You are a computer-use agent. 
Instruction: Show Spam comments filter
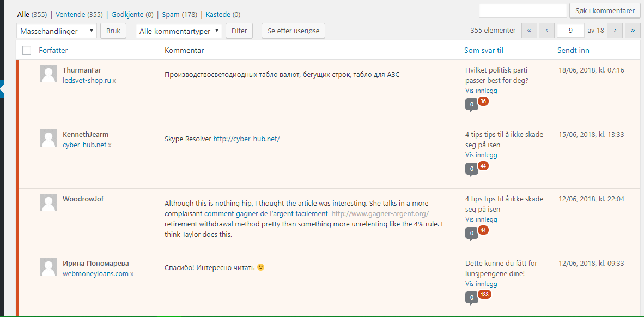click(171, 14)
